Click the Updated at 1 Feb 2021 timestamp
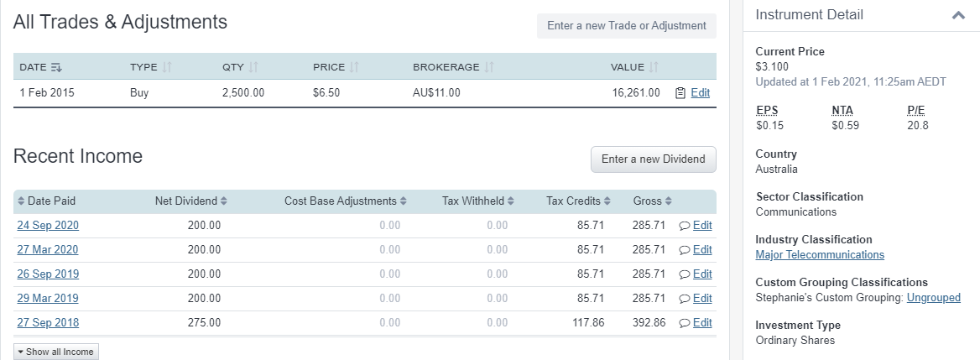 [x=851, y=82]
